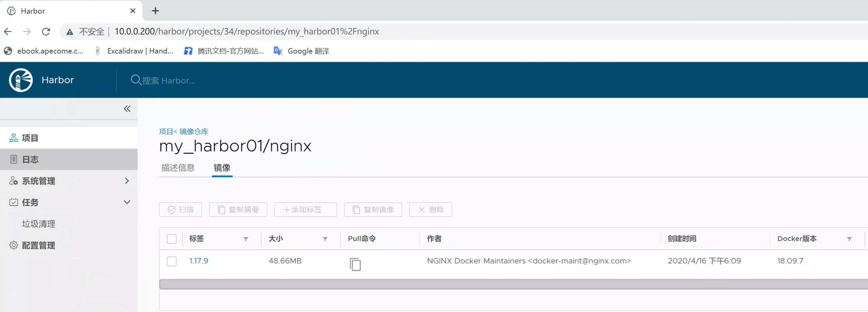The image size is (868, 312).
Task: Copy the pull command for 1.17.9
Action: (355, 264)
